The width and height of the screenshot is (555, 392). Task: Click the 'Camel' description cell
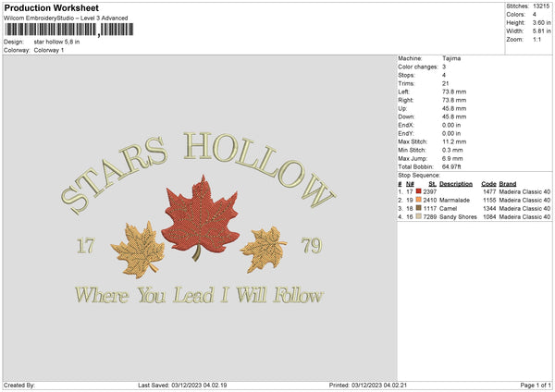click(x=448, y=208)
